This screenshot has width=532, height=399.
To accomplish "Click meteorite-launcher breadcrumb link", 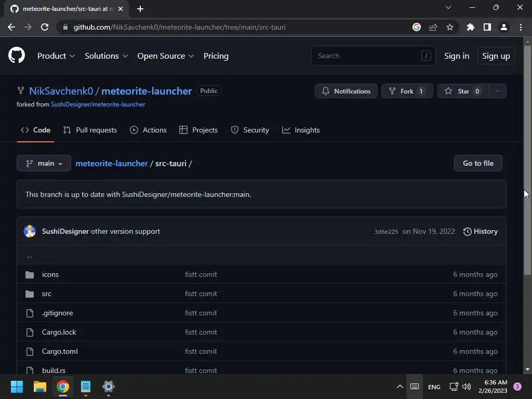I will [x=112, y=163].
